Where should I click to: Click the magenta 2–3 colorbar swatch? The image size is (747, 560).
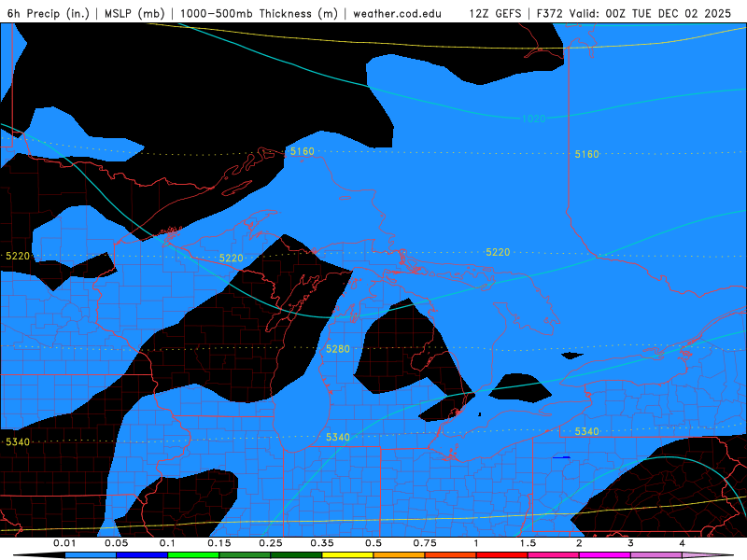(x=605, y=555)
